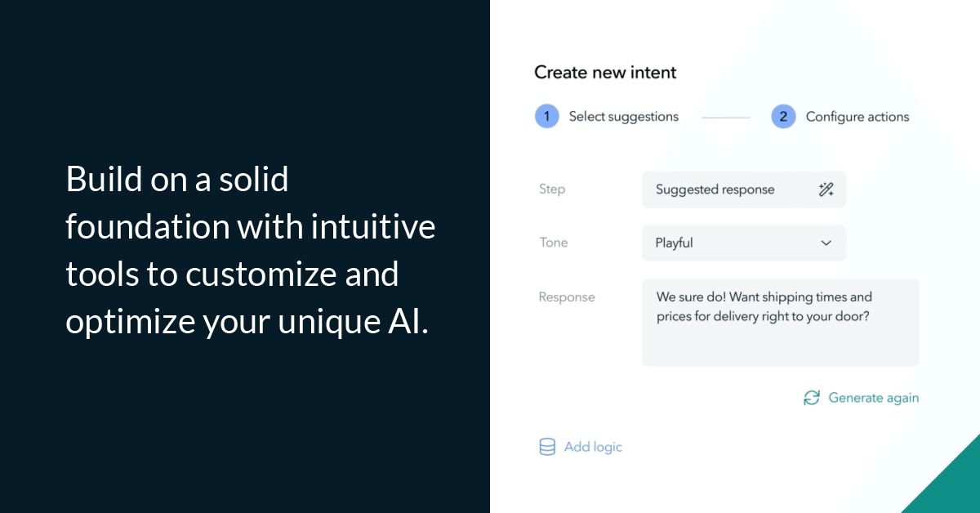Select the database icon beside Add logic

(546, 446)
